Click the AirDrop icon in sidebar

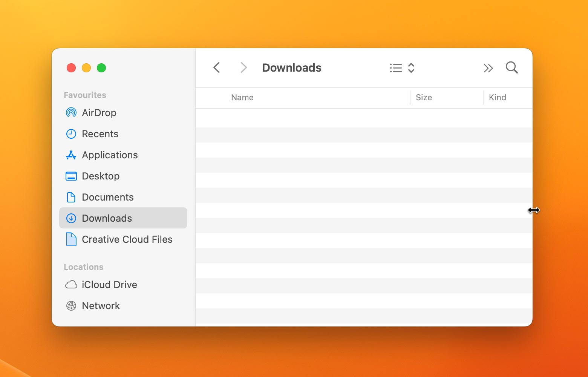tap(71, 113)
